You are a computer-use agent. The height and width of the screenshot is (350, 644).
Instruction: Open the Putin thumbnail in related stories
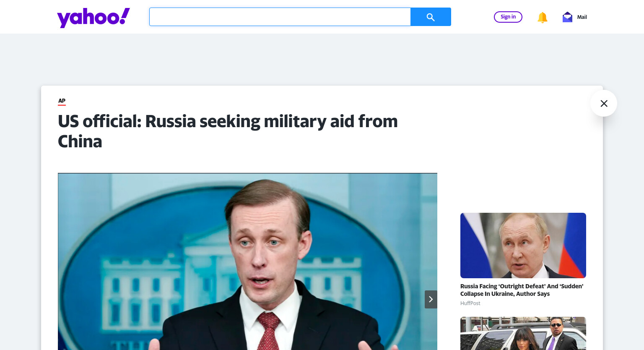(523, 246)
